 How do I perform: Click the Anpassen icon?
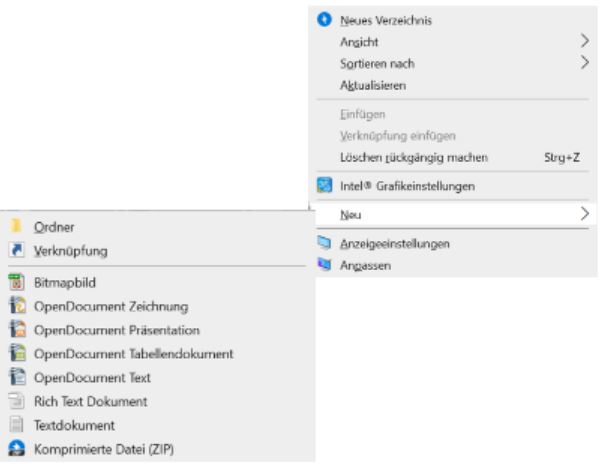tap(324, 264)
